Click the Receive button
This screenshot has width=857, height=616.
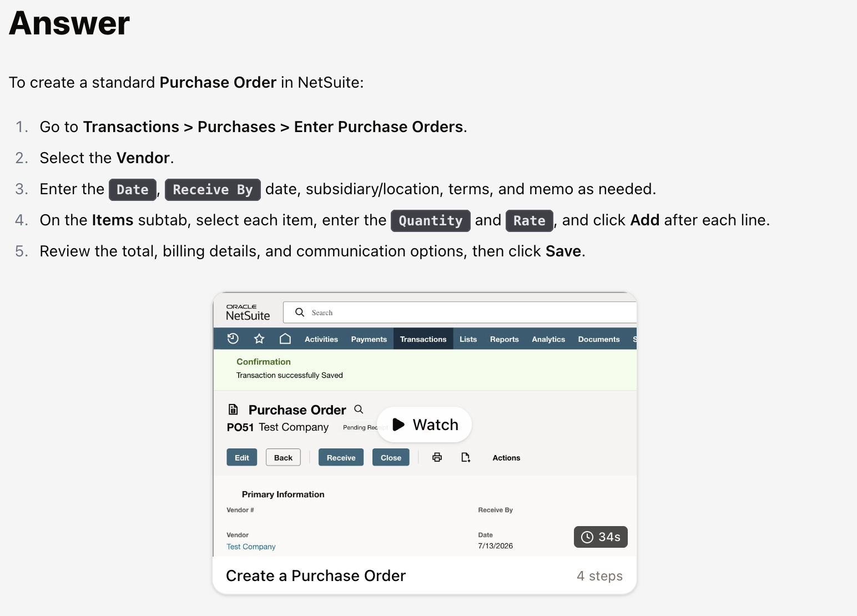(341, 457)
